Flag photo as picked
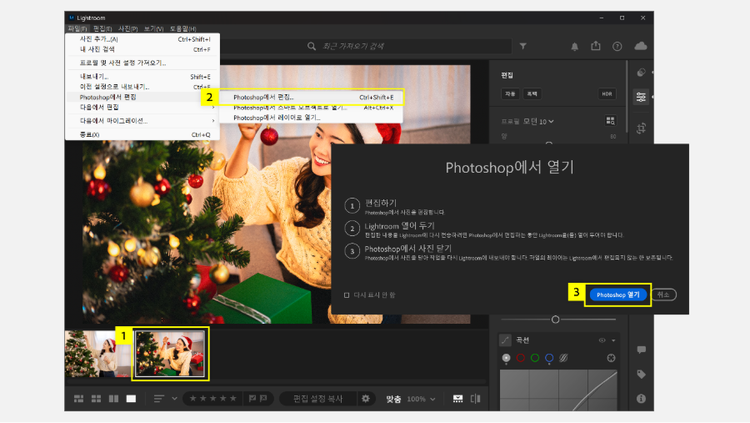The image size is (750, 423). click(x=253, y=399)
